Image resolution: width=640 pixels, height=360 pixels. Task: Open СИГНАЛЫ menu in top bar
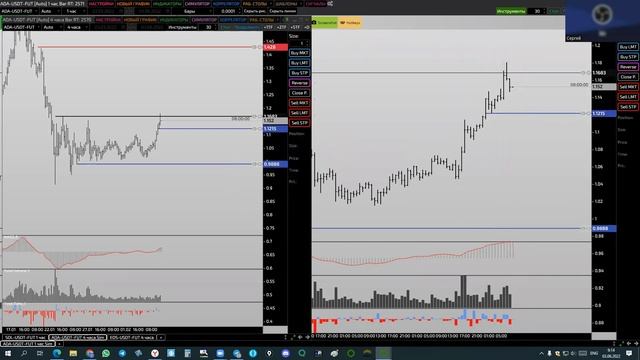coord(315,4)
